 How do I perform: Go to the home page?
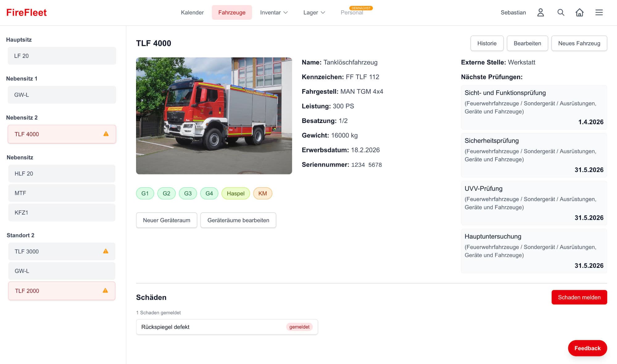pos(580,12)
